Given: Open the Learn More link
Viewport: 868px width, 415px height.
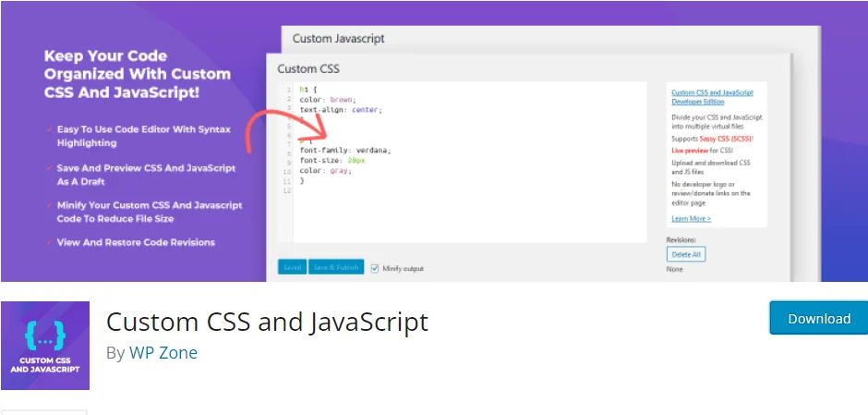Looking at the screenshot, I should [x=691, y=219].
